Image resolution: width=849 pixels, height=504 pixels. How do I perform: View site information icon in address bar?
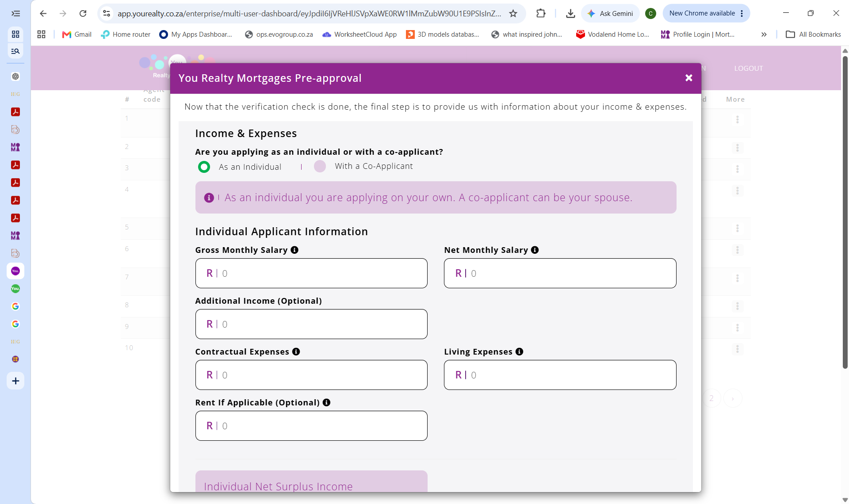click(x=107, y=14)
